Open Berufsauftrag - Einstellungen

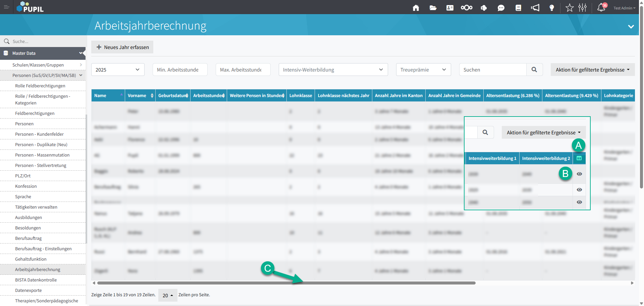click(43, 249)
